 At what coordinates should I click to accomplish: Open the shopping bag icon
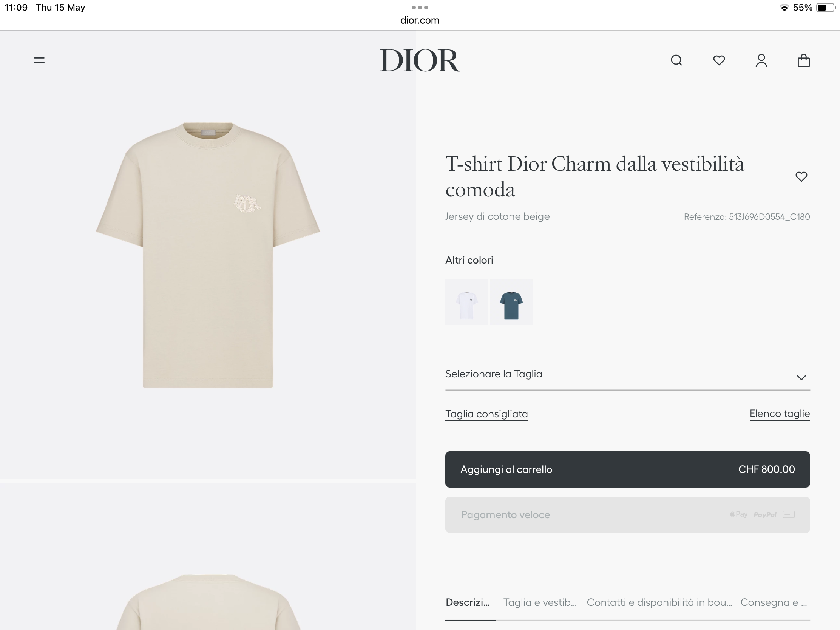(803, 60)
